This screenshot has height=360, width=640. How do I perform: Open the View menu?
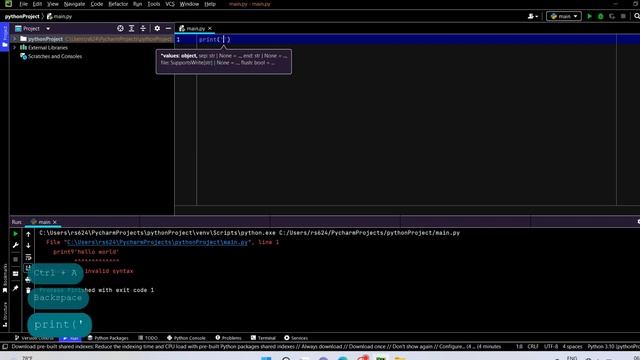53,4
